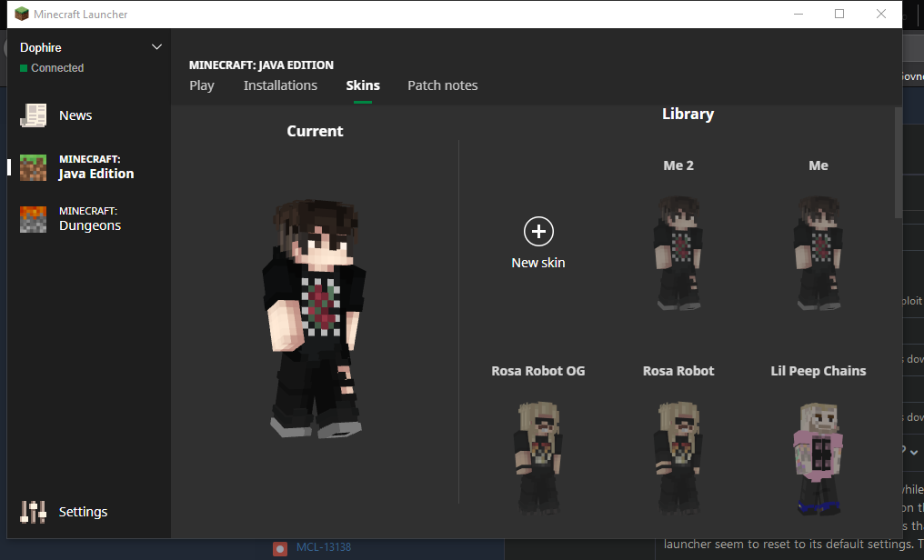Select the Java Edition grass block icon
This screenshot has width=924, height=560.
coord(33,167)
